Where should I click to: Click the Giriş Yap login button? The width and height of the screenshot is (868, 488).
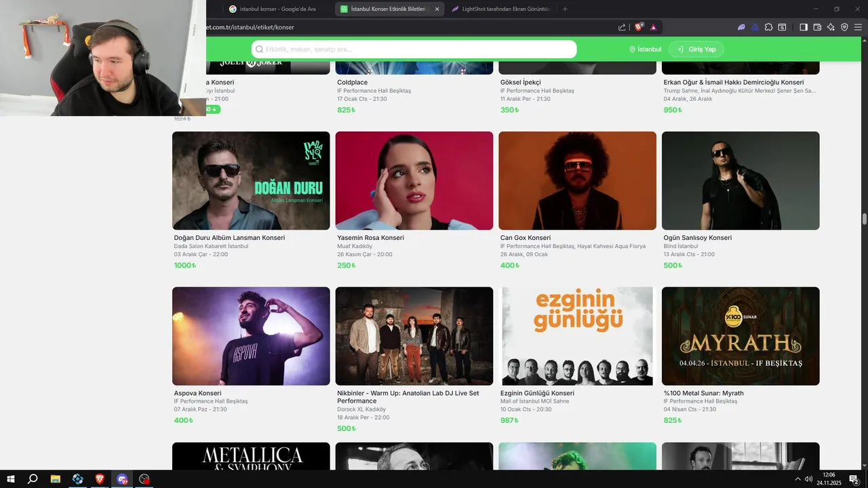pyautogui.click(x=696, y=49)
